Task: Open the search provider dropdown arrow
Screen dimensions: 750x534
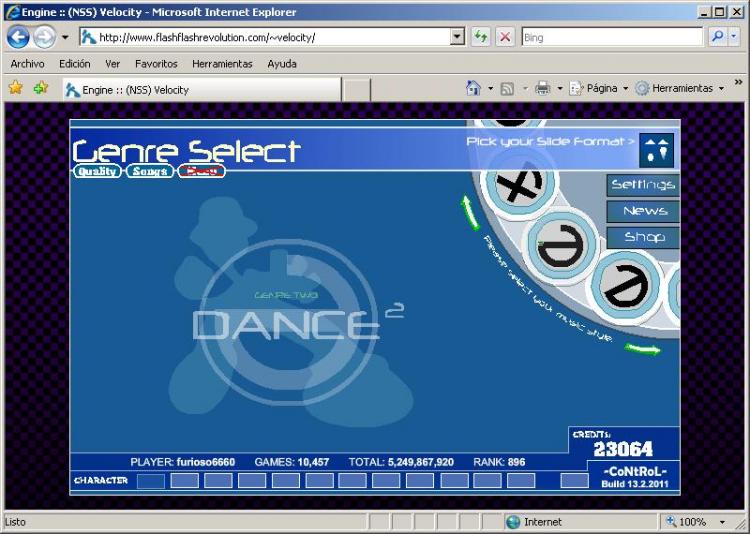Action: click(x=734, y=37)
